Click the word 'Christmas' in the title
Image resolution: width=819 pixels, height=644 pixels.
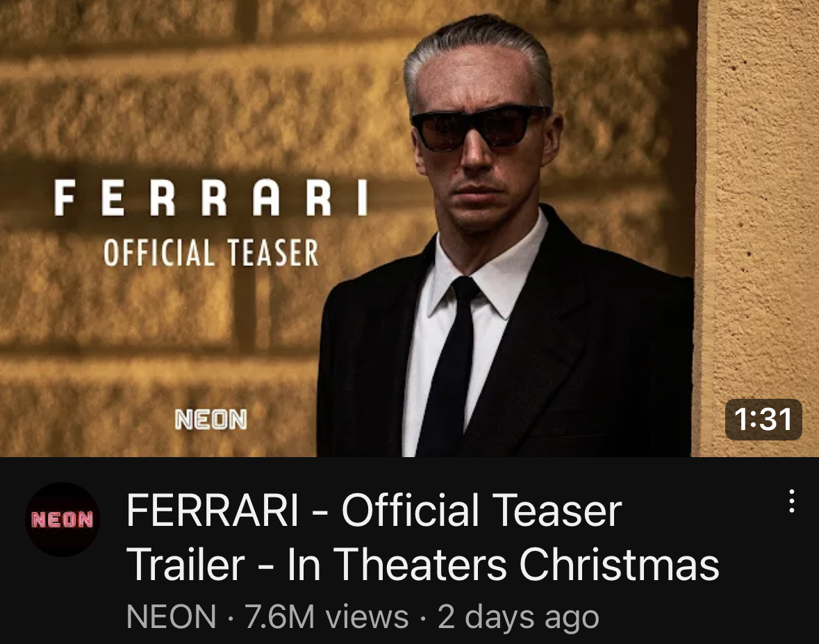coord(619,565)
